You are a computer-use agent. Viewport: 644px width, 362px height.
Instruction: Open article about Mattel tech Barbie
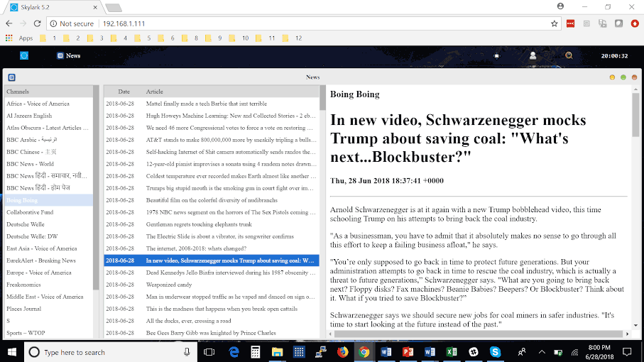(x=212, y=104)
